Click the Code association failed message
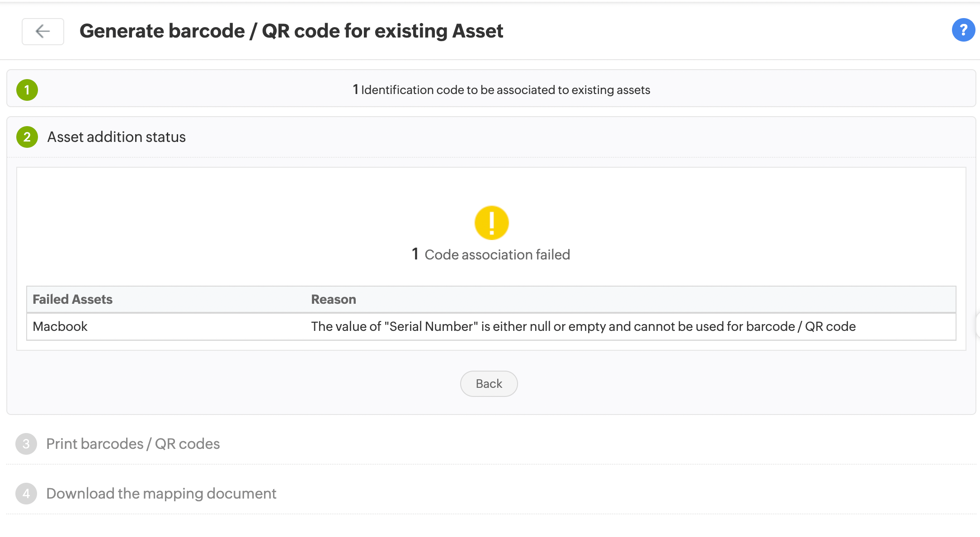The height and width of the screenshot is (537, 980). click(x=497, y=254)
